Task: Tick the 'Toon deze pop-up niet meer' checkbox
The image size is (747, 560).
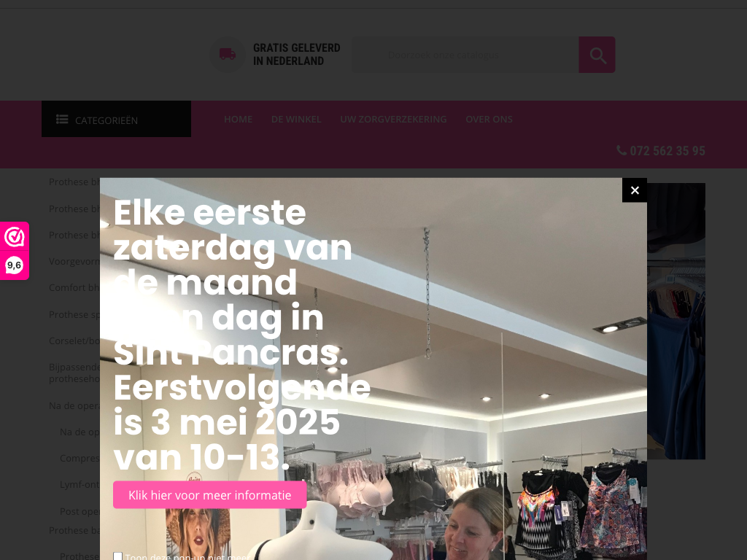Action: pos(117,556)
